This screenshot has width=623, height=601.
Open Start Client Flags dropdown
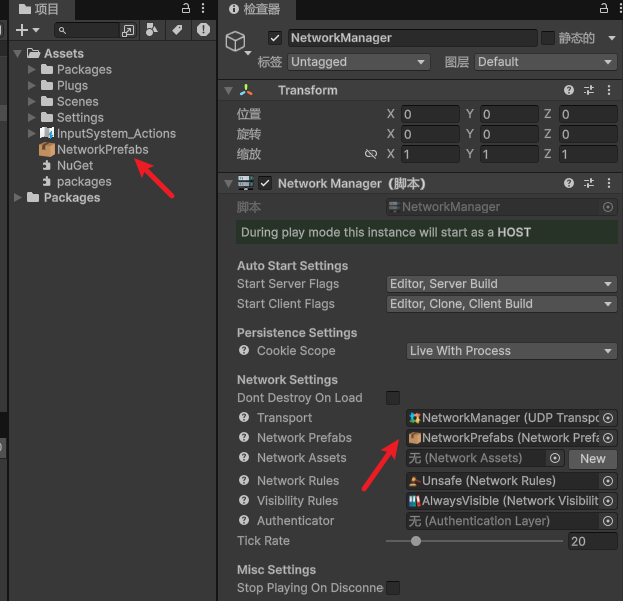pos(501,304)
